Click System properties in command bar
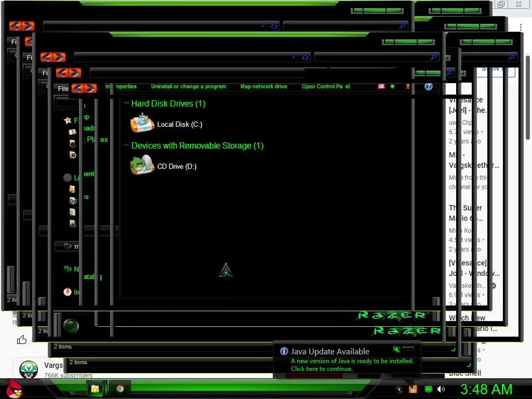This screenshot has width=532, height=399. tap(121, 87)
